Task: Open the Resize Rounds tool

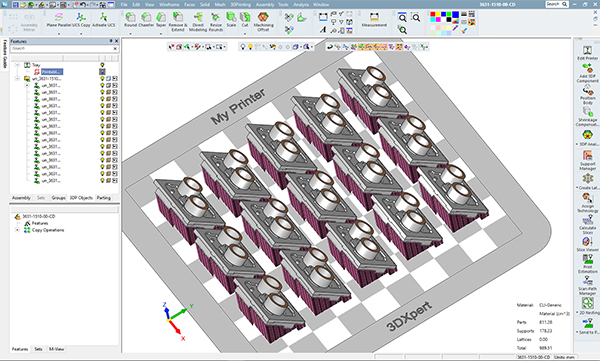Action: (x=216, y=22)
